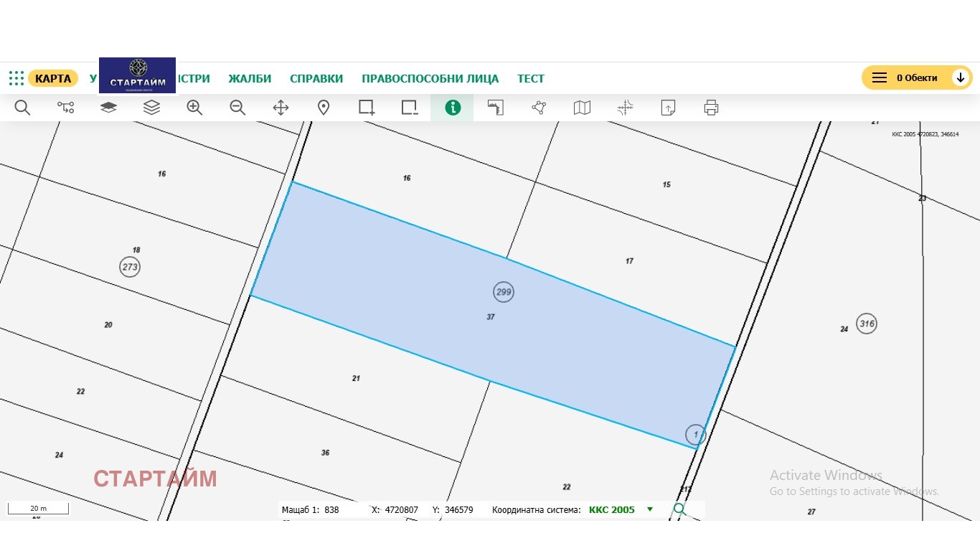The width and height of the screenshot is (980, 551).
Task: Activate add-to-selection rectangle tool
Action: [367, 108]
